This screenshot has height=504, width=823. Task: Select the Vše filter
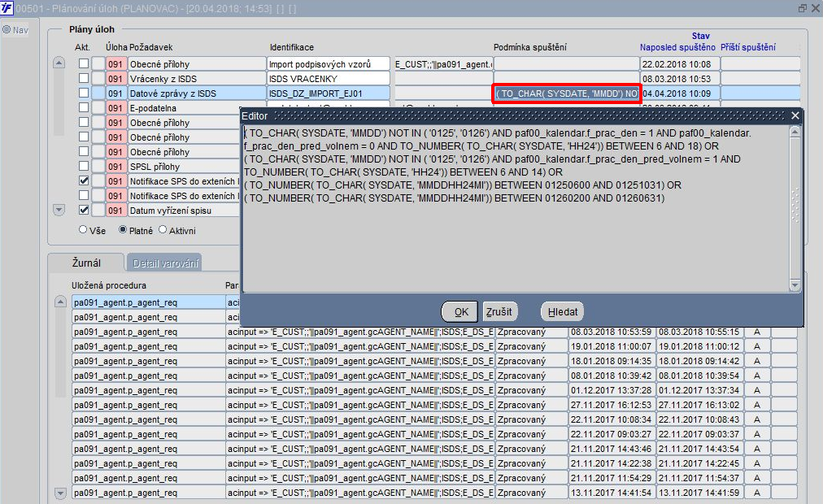(x=83, y=230)
